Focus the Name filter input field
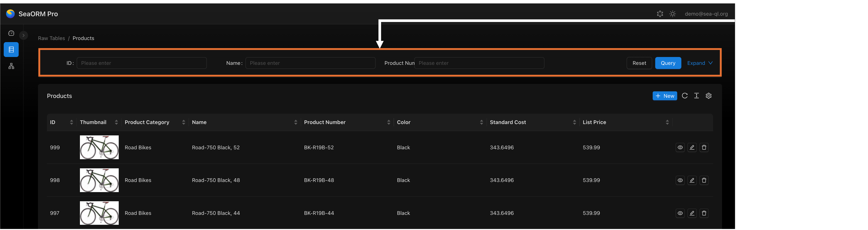Viewport: 868px width, 230px height. click(x=310, y=63)
